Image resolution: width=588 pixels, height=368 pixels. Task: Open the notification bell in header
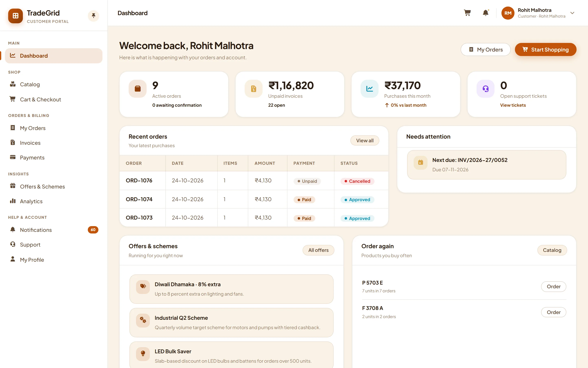[x=486, y=13]
